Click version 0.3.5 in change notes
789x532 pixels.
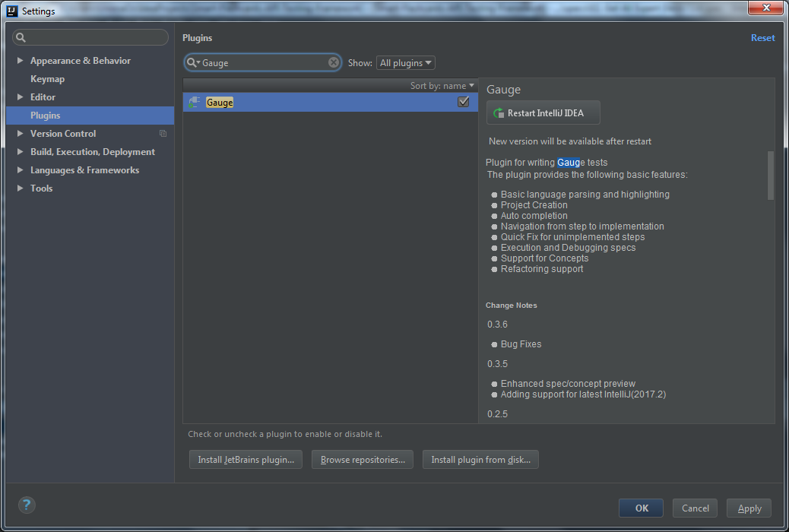[x=497, y=363]
